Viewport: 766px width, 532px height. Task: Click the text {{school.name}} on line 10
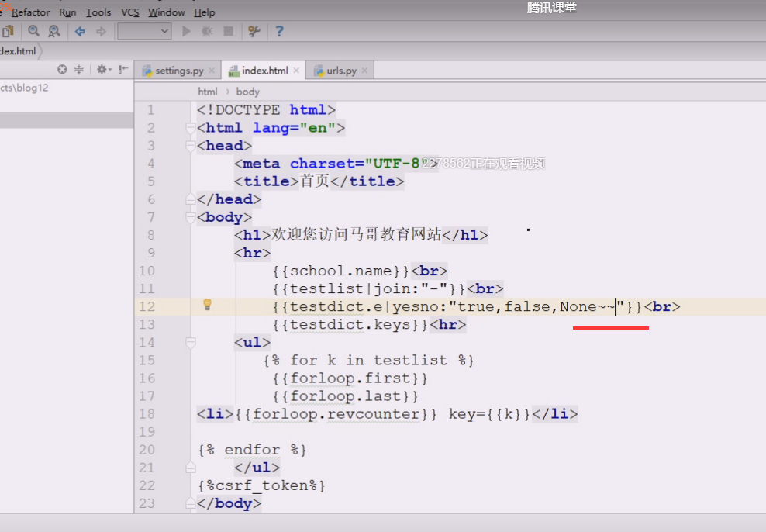click(x=341, y=271)
